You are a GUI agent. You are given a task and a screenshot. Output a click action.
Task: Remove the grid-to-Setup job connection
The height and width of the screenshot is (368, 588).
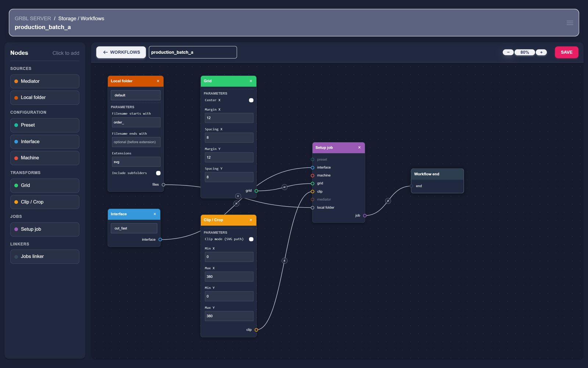click(x=284, y=187)
